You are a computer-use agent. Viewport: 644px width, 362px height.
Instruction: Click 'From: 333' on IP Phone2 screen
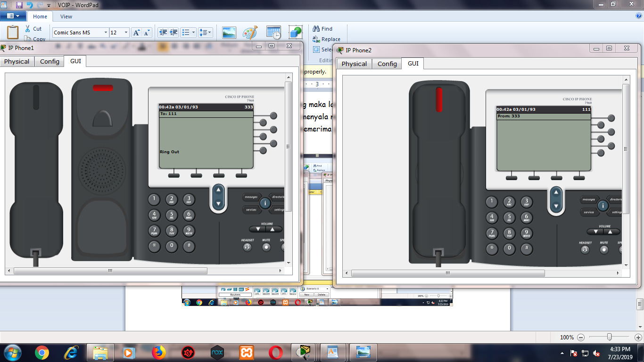tap(509, 116)
